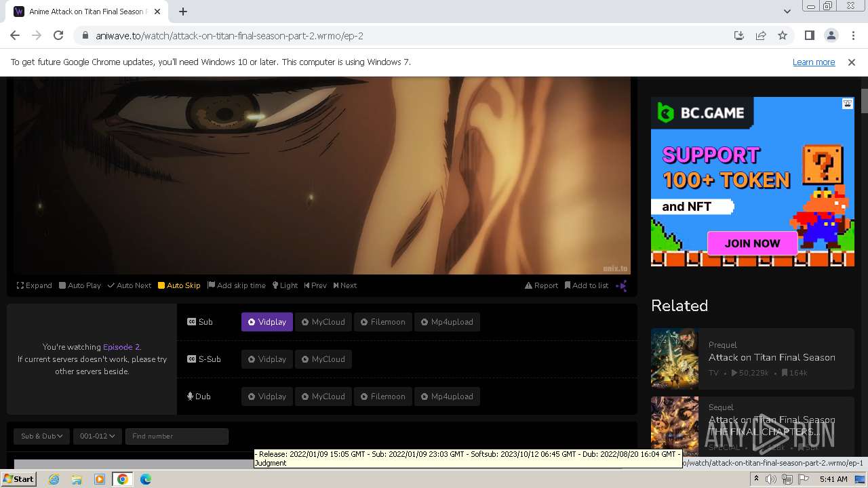Go to Next episode
868x488 pixels.
[345, 285]
